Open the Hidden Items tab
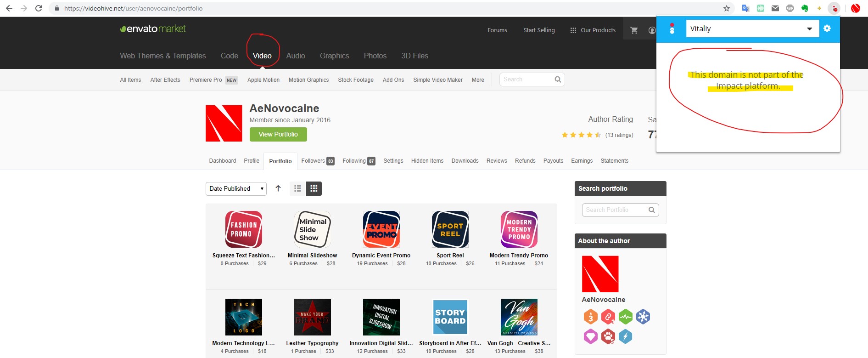Screen dimensions: 868x358 pyautogui.click(x=427, y=161)
